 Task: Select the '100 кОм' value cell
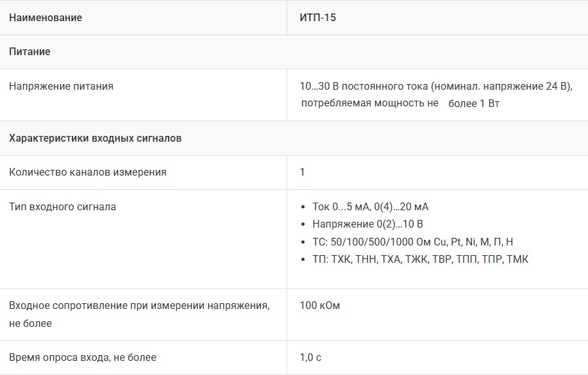coord(319,306)
